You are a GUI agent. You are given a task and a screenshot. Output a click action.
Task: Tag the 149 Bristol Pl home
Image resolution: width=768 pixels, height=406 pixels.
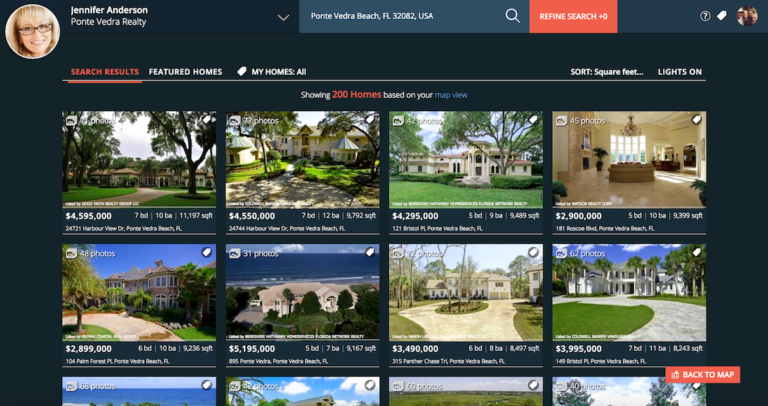[x=696, y=252]
